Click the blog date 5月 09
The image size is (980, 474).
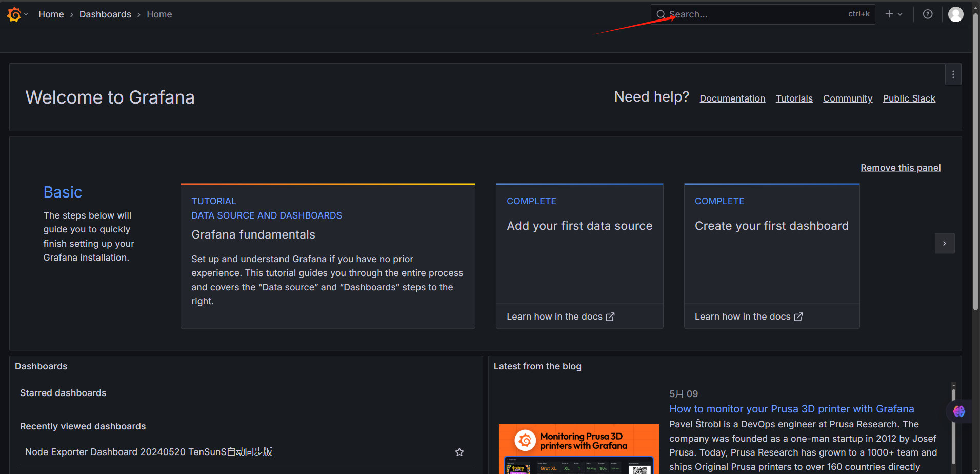click(x=684, y=394)
